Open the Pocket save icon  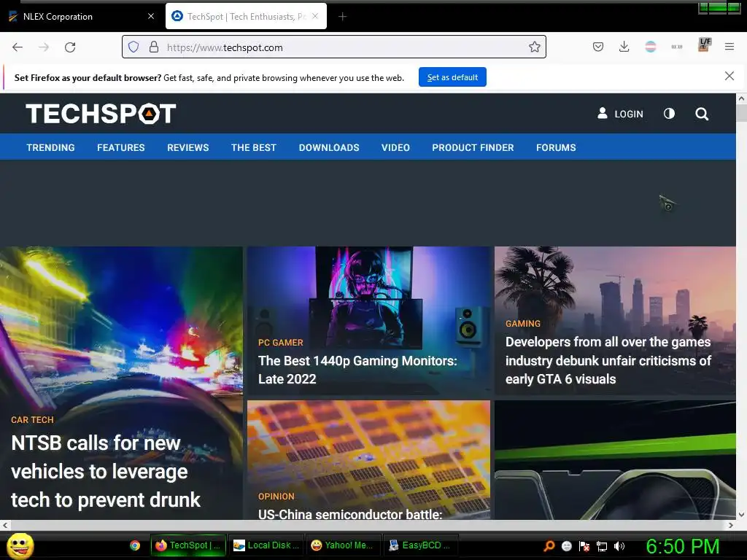(598, 47)
